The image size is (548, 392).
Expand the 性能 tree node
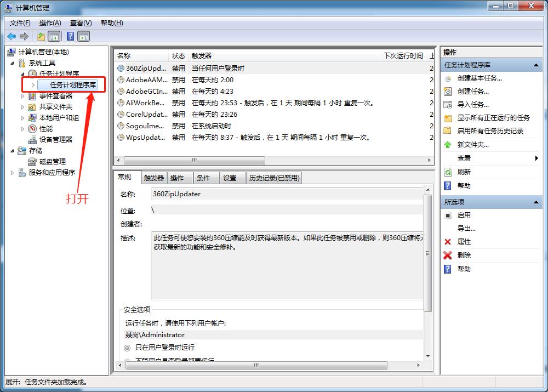[x=22, y=129]
